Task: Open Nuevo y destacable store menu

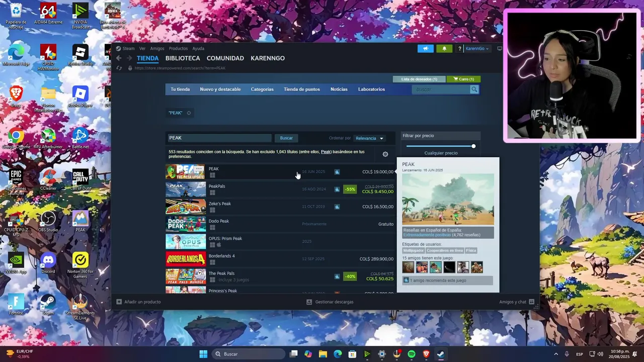Action: click(x=220, y=89)
